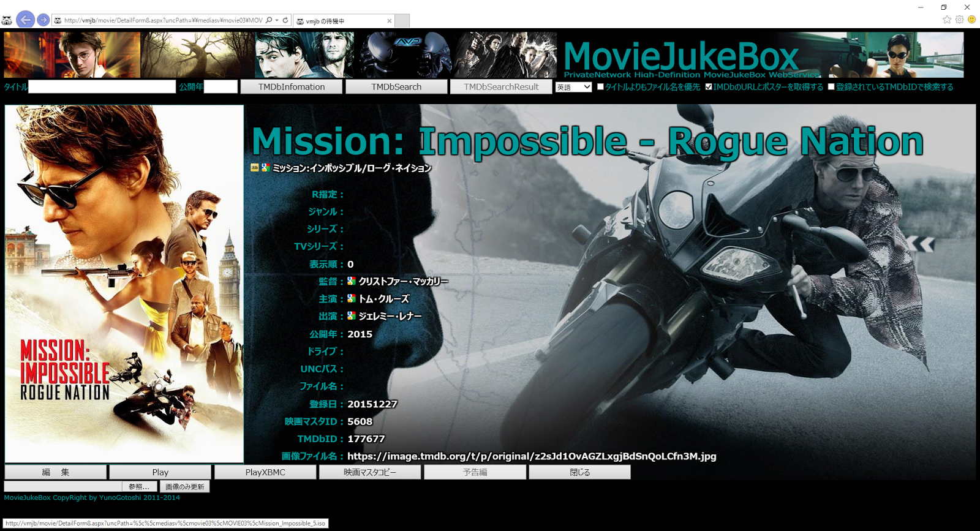The image size is (980, 531).
Task: Click the 映画マスタコピー button
Action: [370, 472]
